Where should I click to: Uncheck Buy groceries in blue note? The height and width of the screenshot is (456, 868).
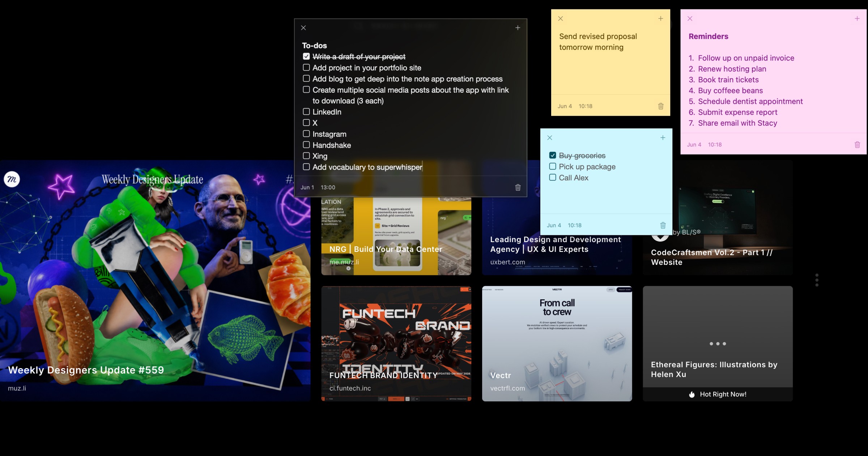coord(553,155)
